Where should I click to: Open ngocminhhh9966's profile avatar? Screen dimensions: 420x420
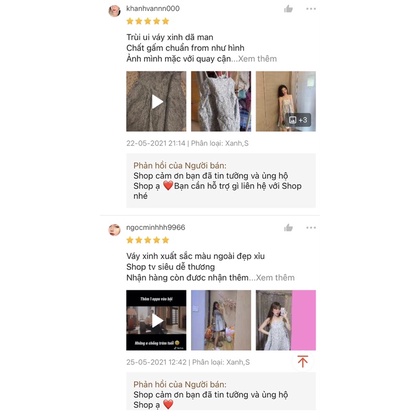coord(114,230)
